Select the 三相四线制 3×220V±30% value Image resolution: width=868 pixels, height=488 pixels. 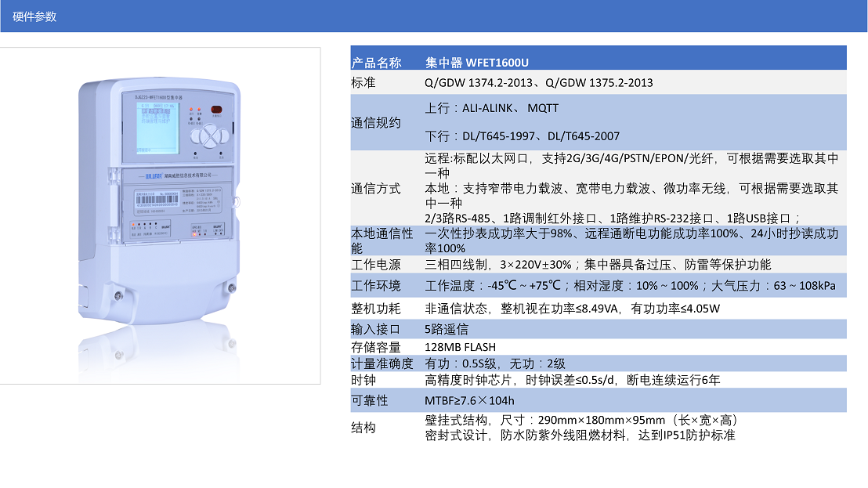coord(598,265)
